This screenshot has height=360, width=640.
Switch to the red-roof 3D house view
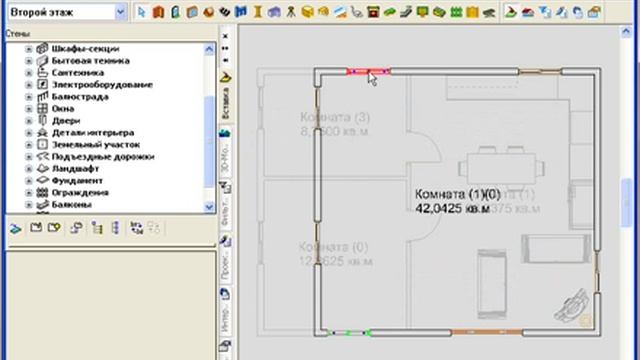pyautogui.click(x=527, y=12)
